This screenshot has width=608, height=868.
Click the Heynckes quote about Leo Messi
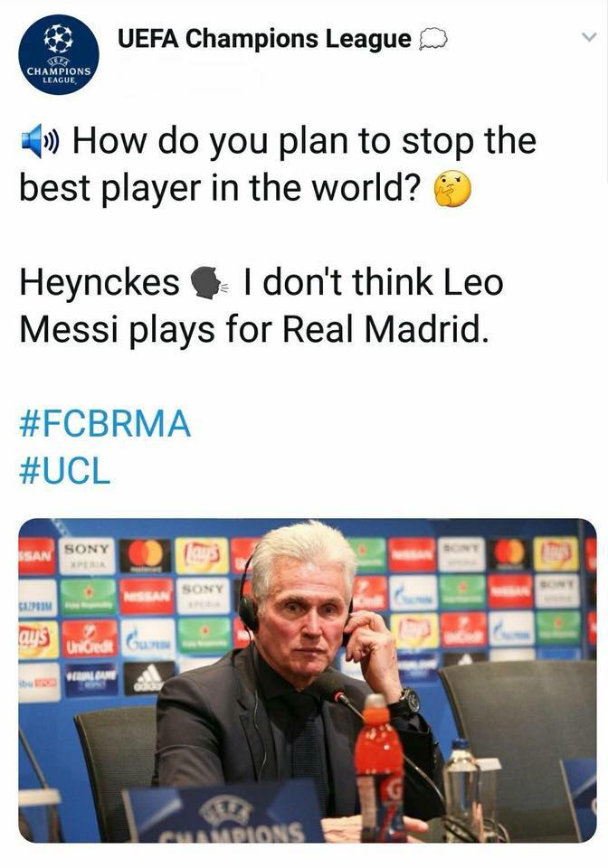[262, 306]
